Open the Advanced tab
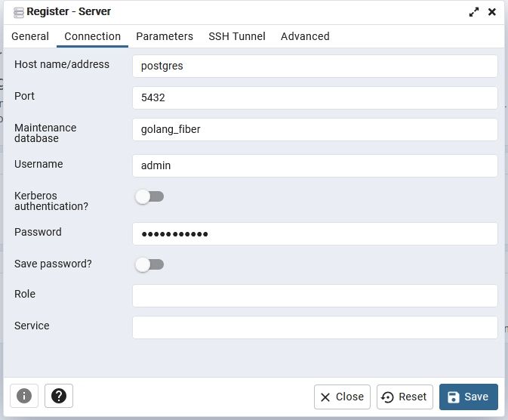The height and width of the screenshot is (420, 508). [305, 36]
